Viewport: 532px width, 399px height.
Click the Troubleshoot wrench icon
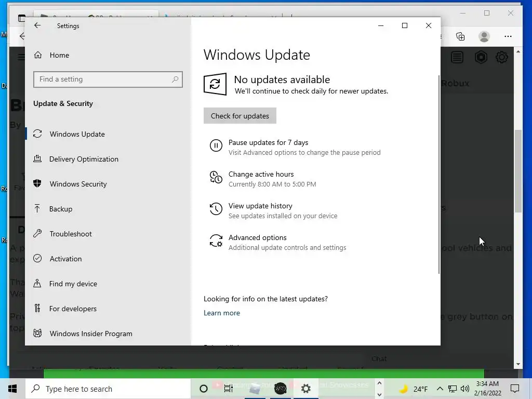click(37, 233)
